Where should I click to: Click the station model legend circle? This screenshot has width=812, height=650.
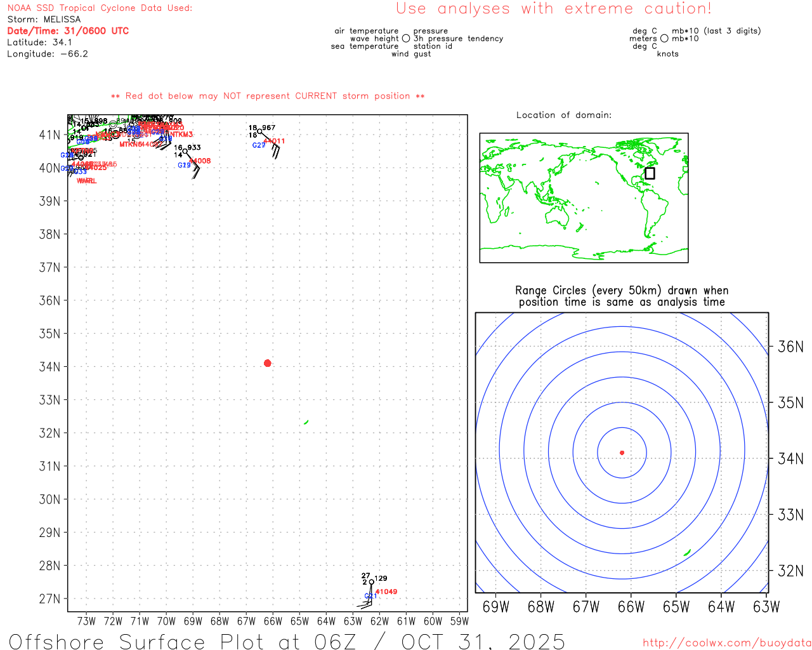click(x=406, y=39)
